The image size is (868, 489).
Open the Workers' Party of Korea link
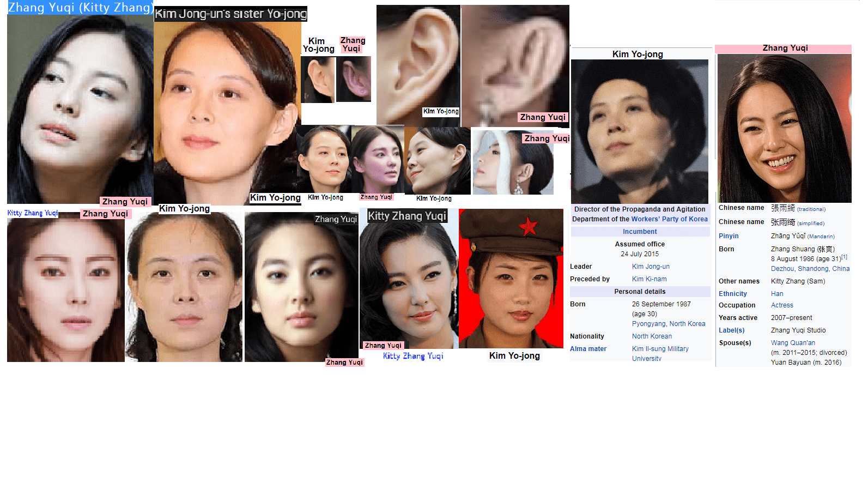pos(669,219)
